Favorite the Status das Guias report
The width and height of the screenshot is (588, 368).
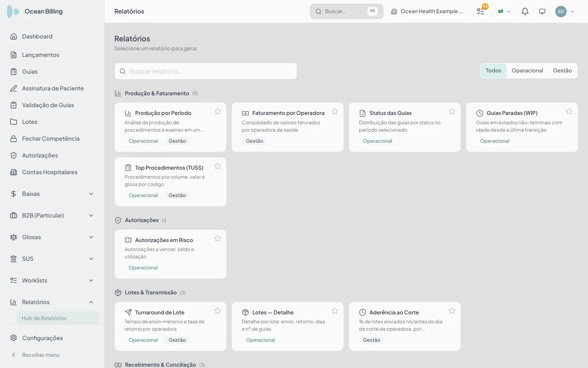pos(452,111)
